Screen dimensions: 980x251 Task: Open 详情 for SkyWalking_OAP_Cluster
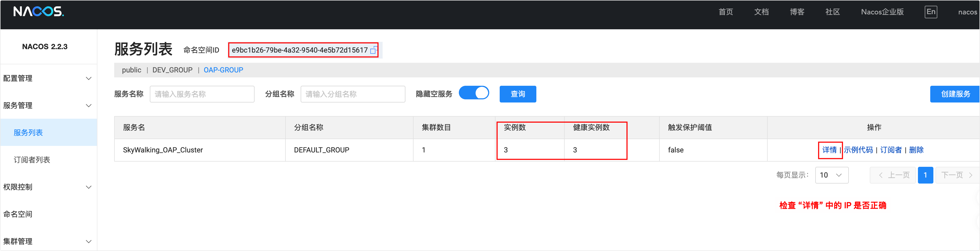point(829,150)
